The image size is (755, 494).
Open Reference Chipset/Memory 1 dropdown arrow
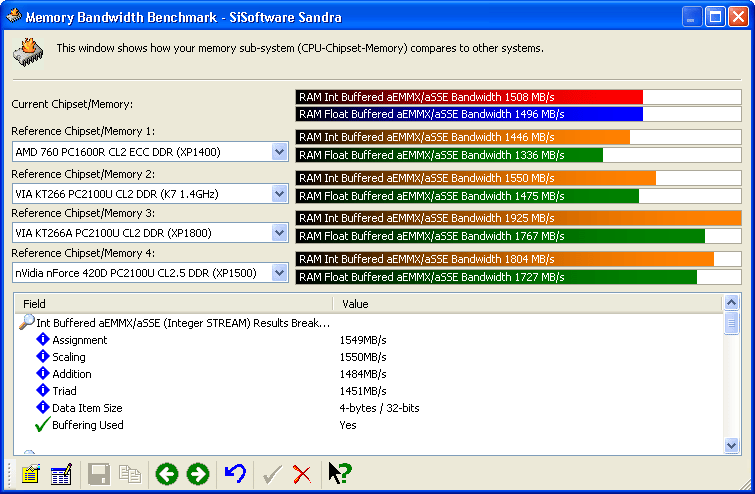[x=279, y=152]
